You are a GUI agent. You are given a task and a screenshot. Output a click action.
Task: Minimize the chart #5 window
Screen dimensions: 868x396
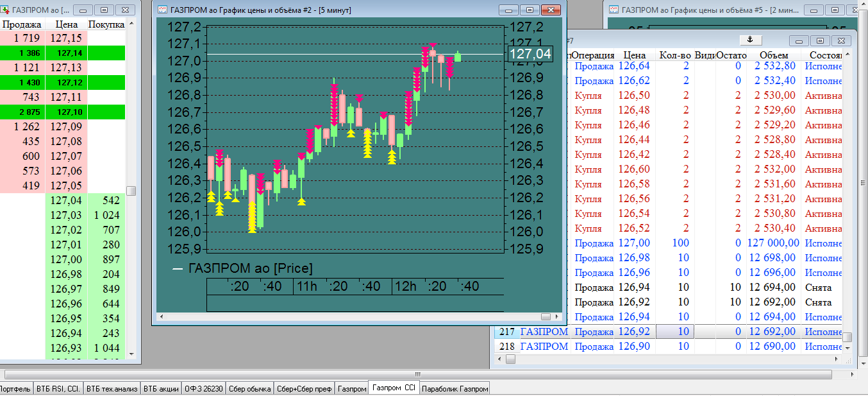coord(815,10)
